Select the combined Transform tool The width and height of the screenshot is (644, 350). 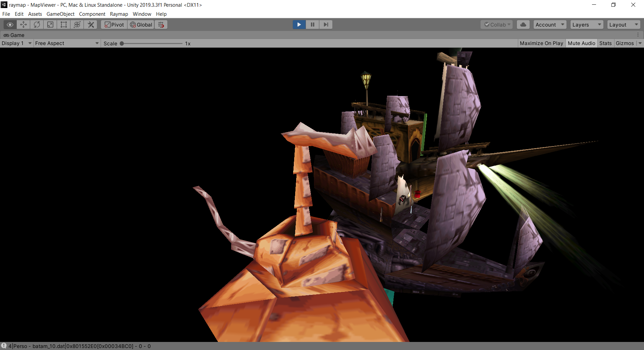(77, 25)
